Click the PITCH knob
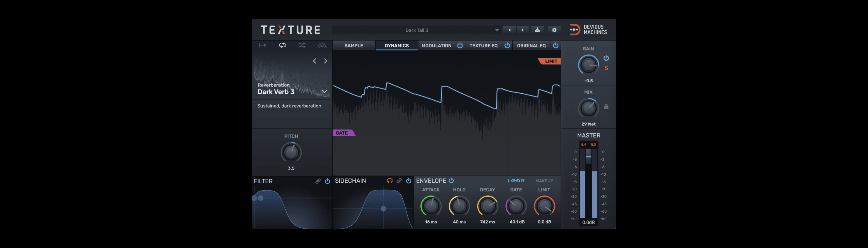Screen dimensions: 868x248 coord(291,152)
